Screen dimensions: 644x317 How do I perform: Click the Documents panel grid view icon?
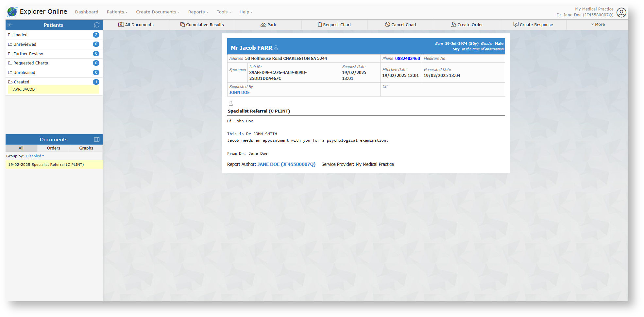(x=97, y=139)
